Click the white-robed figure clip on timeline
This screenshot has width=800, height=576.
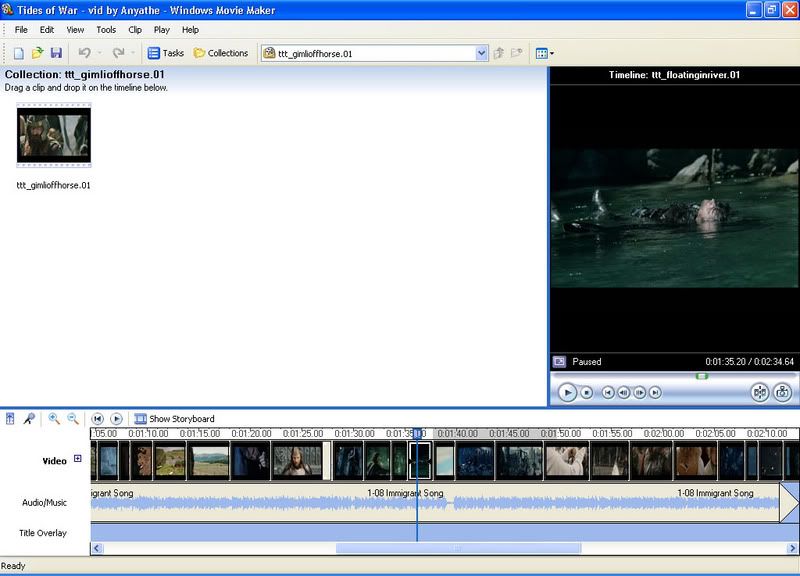566,461
